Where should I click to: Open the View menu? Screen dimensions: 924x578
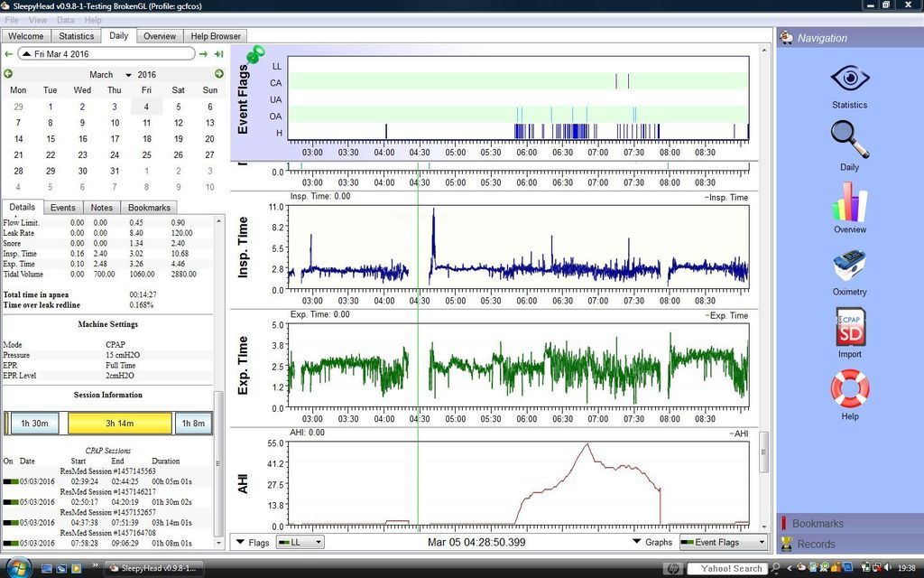coord(38,20)
